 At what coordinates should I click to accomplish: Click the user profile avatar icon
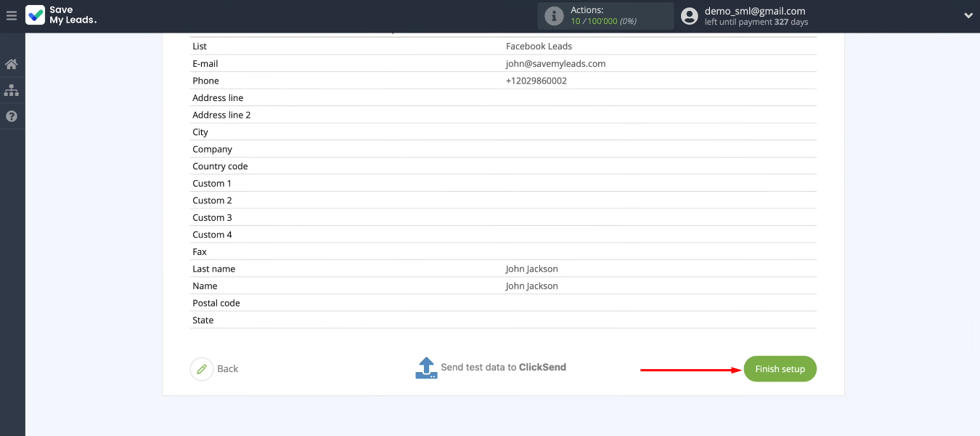coord(690,16)
